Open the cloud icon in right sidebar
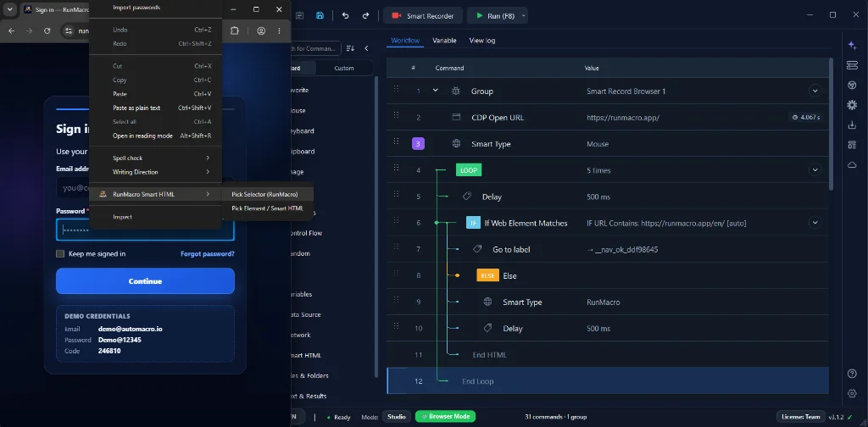 (x=852, y=165)
